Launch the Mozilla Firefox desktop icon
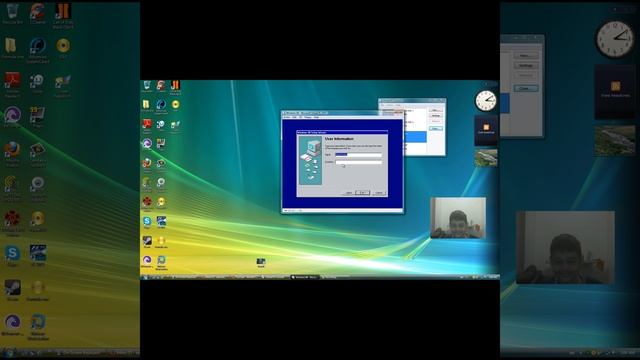Image resolution: width=640 pixels, height=360 pixels. [x=147, y=164]
